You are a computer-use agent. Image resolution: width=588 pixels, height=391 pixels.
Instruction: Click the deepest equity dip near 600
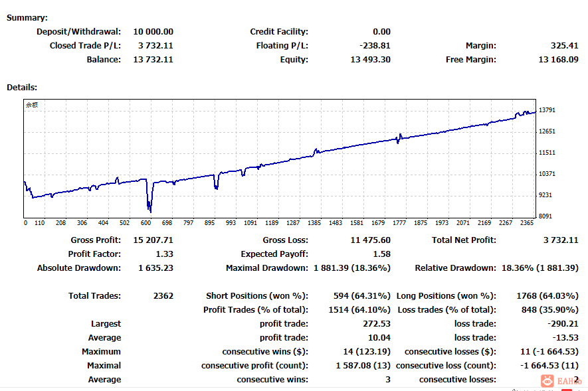150,208
